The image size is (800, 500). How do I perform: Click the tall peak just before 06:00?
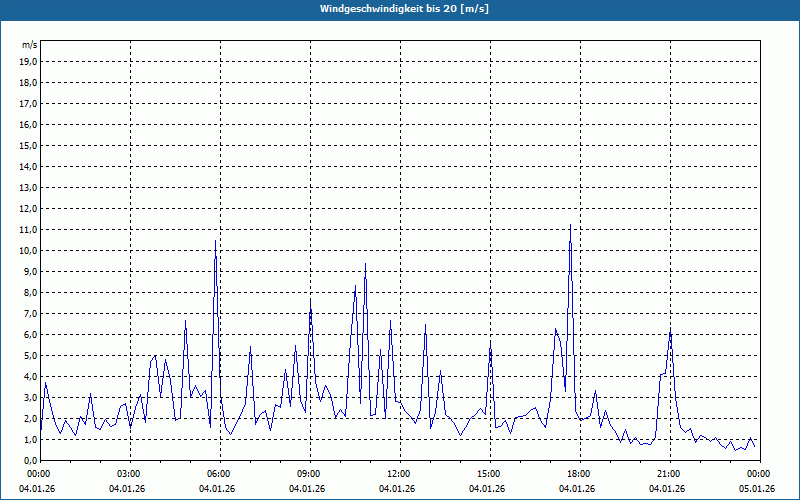tap(215, 242)
